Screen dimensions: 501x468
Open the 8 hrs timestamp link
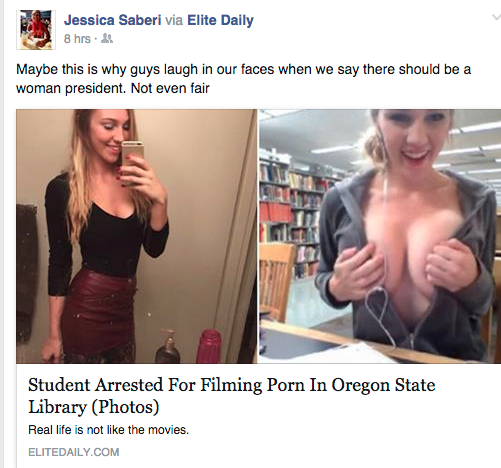pyautogui.click(x=77, y=39)
